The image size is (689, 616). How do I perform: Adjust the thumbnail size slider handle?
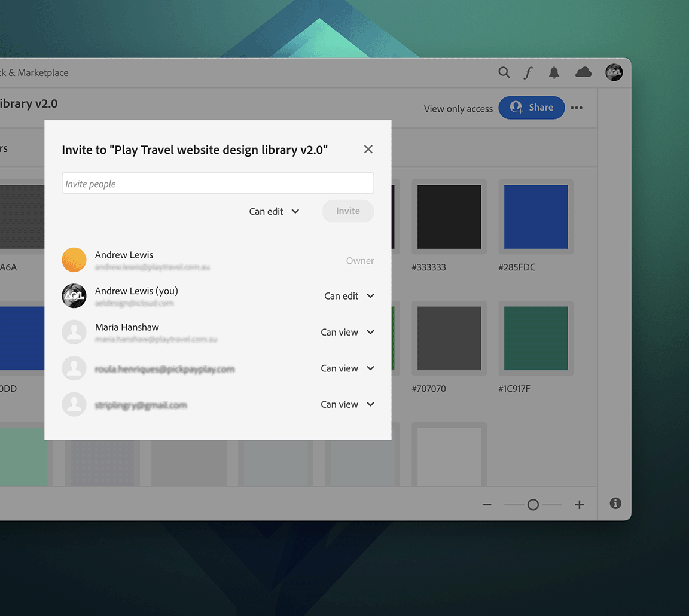point(533,504)
